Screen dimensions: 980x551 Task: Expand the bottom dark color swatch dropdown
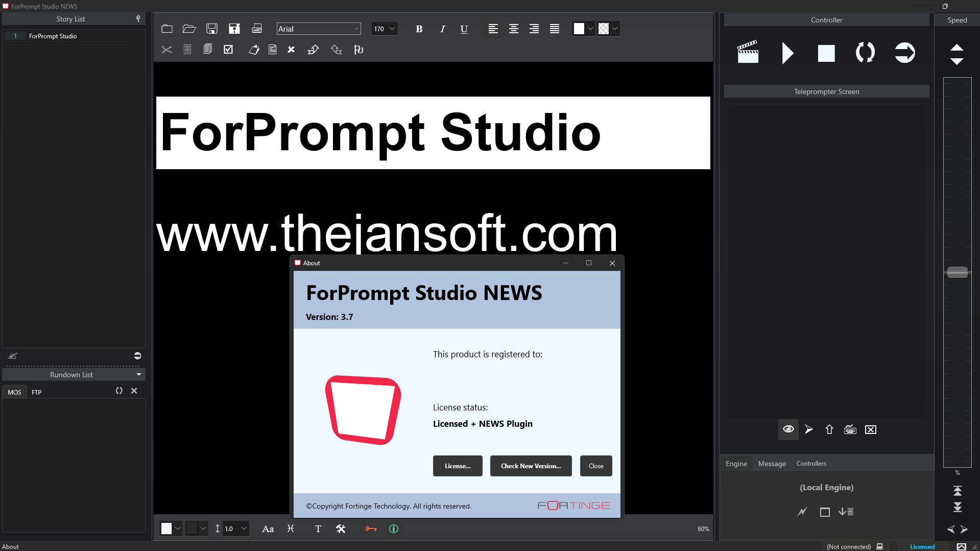point(203,529)
